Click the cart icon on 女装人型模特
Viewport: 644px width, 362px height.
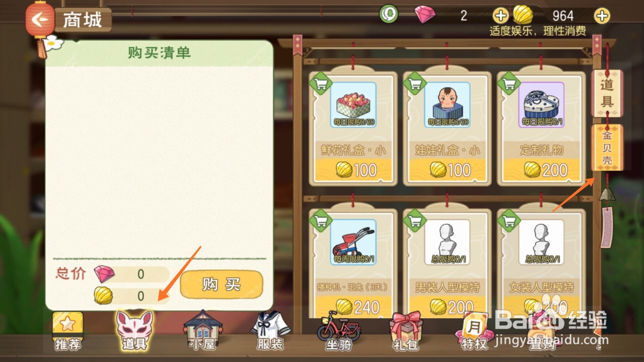pos(509,221)
